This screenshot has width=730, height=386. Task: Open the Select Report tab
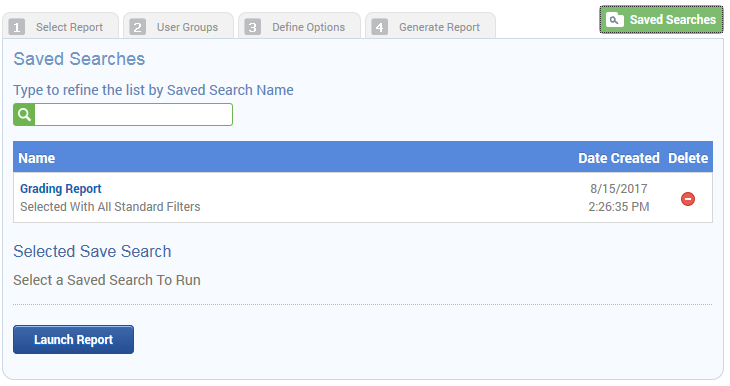click(61, 26)
